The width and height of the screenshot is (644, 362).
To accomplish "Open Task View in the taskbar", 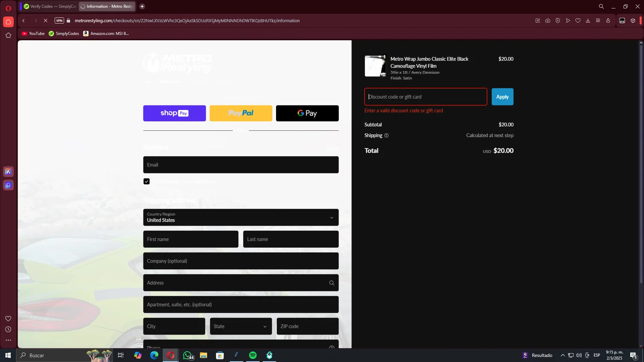I will (121, 355).
